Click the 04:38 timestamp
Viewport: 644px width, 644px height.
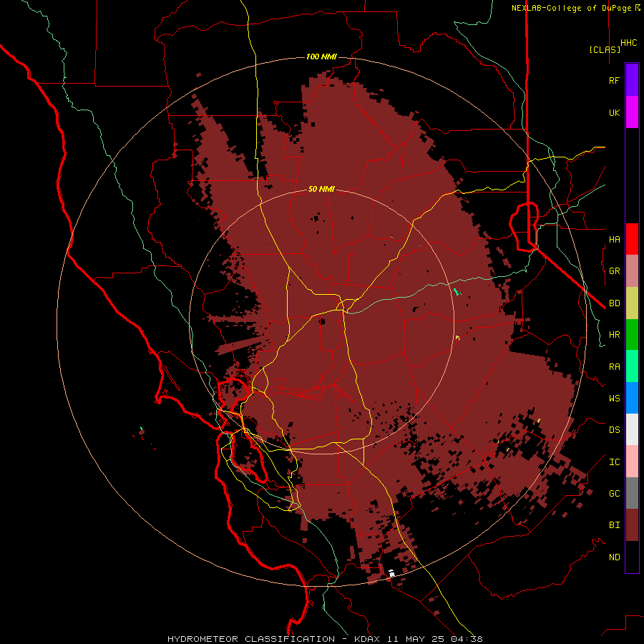tap(467, 639)
